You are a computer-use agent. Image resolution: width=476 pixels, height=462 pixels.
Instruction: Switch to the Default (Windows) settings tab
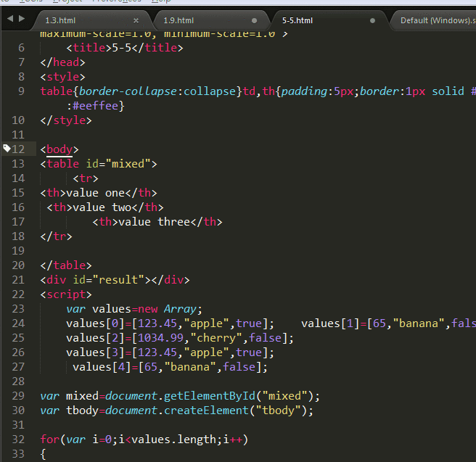click(435, 20)
